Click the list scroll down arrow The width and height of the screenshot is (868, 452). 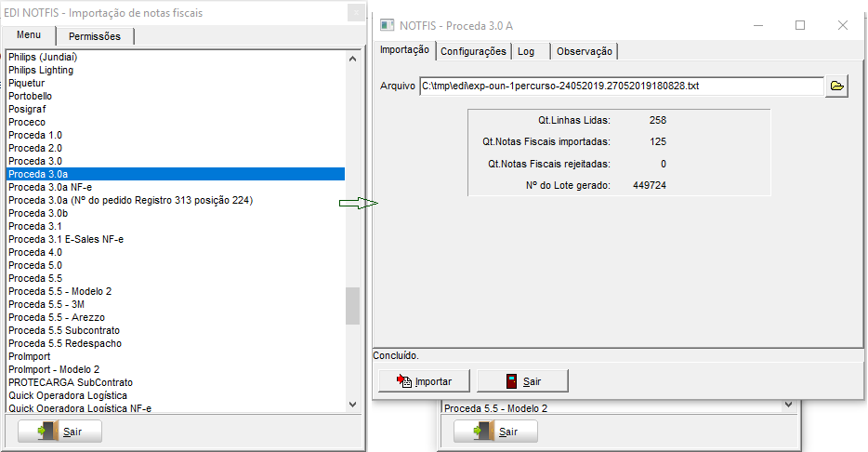click(x=352, y=405)
